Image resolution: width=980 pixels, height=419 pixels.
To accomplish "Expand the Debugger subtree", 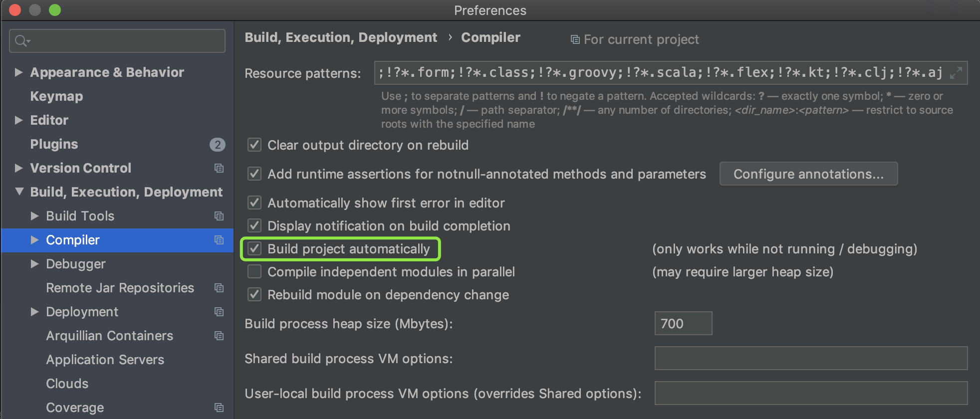I will pos(34,264).
